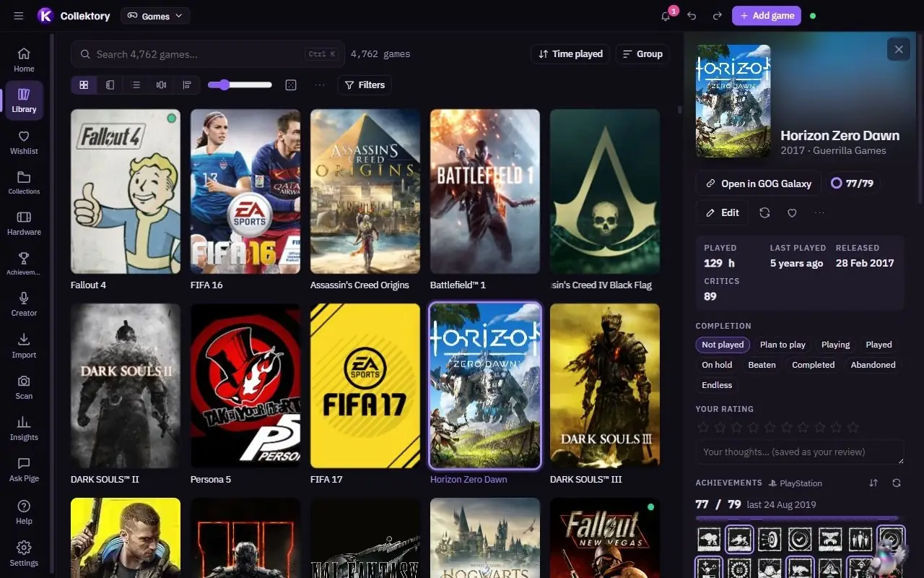
Task: Click the Search 4,762 games field
Action: click(208, 54)
